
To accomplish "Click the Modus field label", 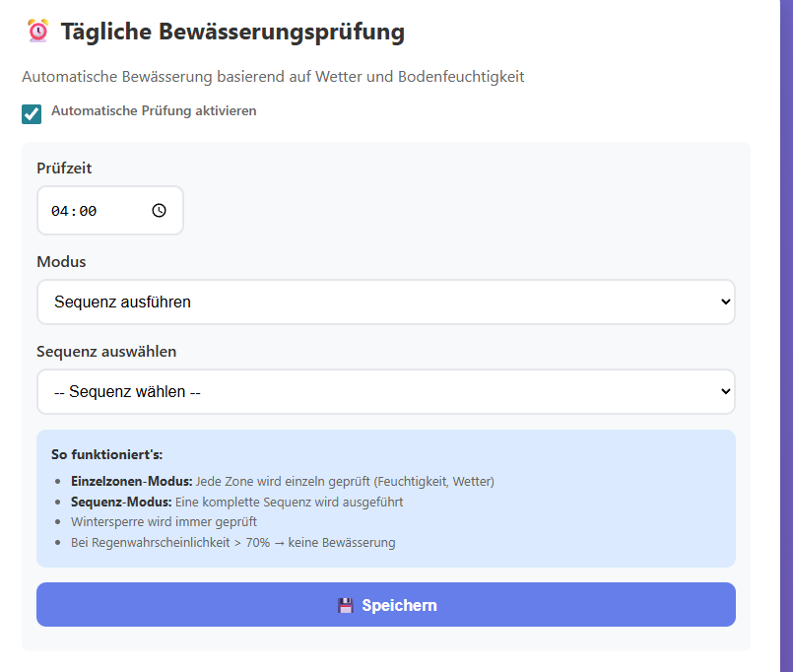I will pos(61,262).
